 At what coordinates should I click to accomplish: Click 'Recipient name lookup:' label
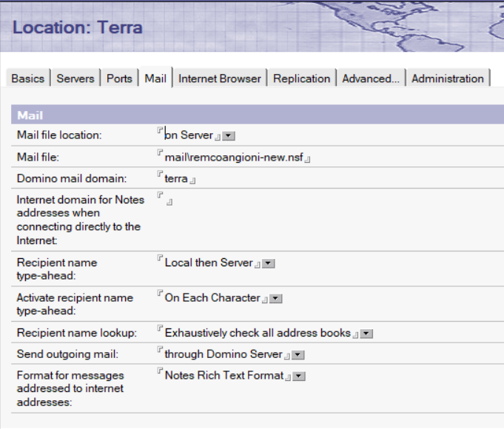point(77,333)
